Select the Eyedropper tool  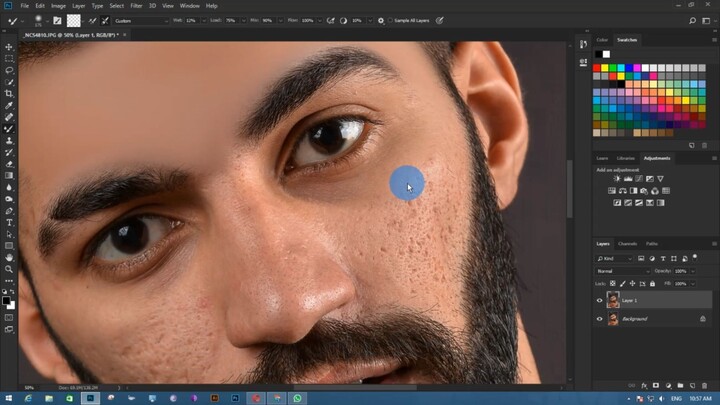[9, 105]
